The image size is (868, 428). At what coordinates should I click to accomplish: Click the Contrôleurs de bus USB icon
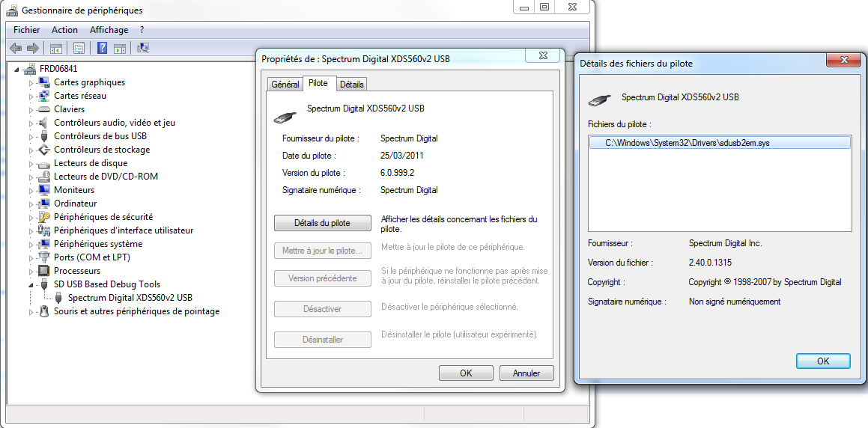[44, 136]
